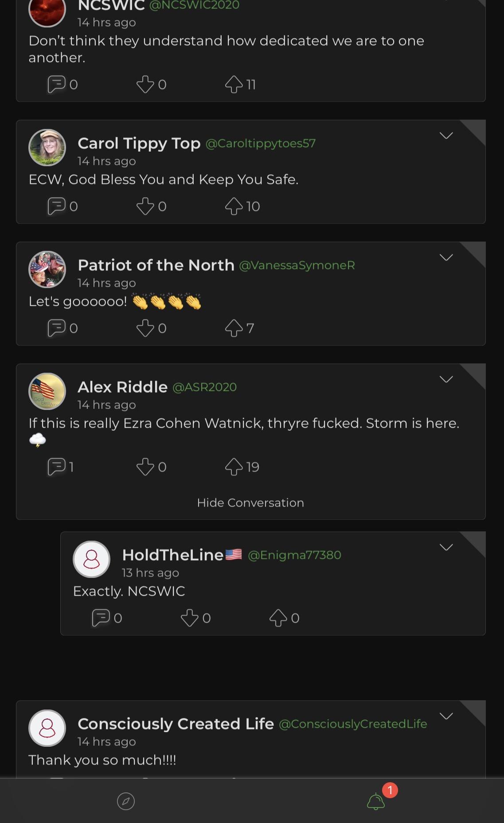The image size is (504, 823).
Task: Click Hide Conversation
Action: coord(250,503)
